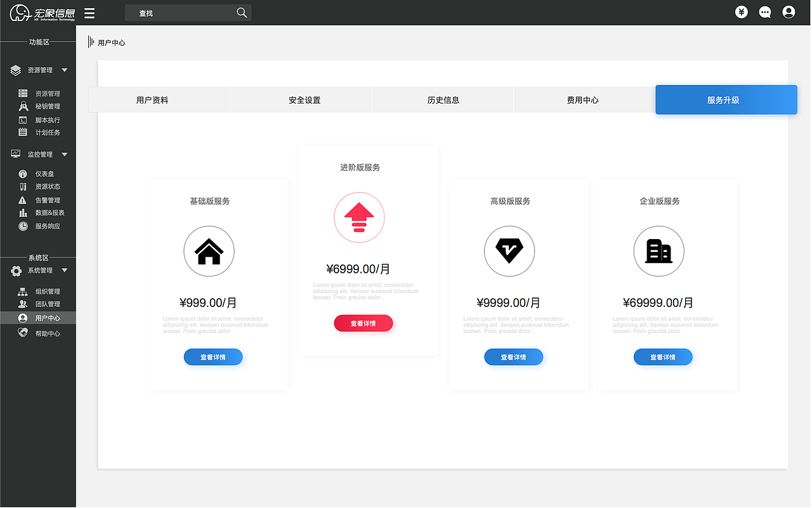Click red 查看详情 under 进阶版服务
This screenshot has width=812, height=508.
[363, 323]
